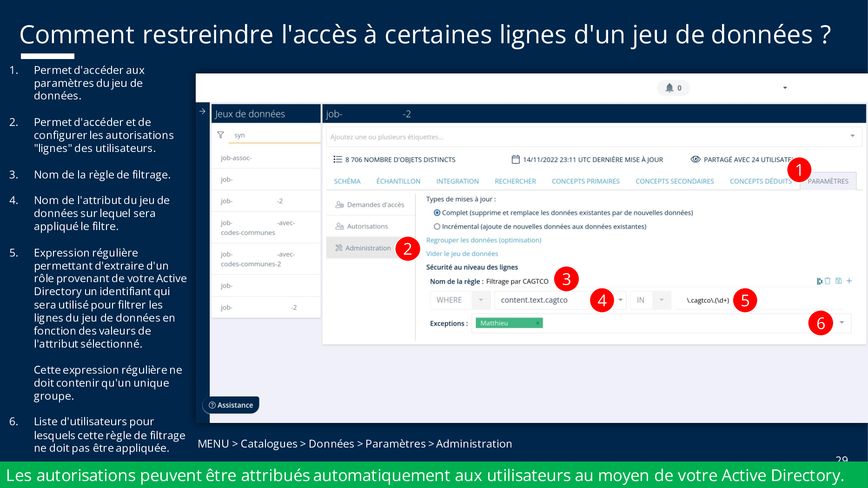Screen dimensions: 868x488
Task: Switch to the SCHÉMA tab
Action: 347,181
